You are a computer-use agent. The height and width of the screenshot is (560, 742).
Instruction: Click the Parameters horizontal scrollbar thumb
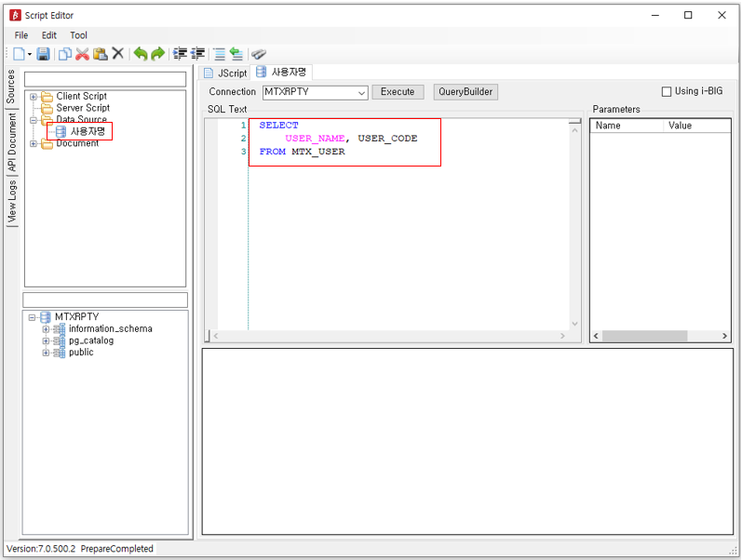[644, 336]
